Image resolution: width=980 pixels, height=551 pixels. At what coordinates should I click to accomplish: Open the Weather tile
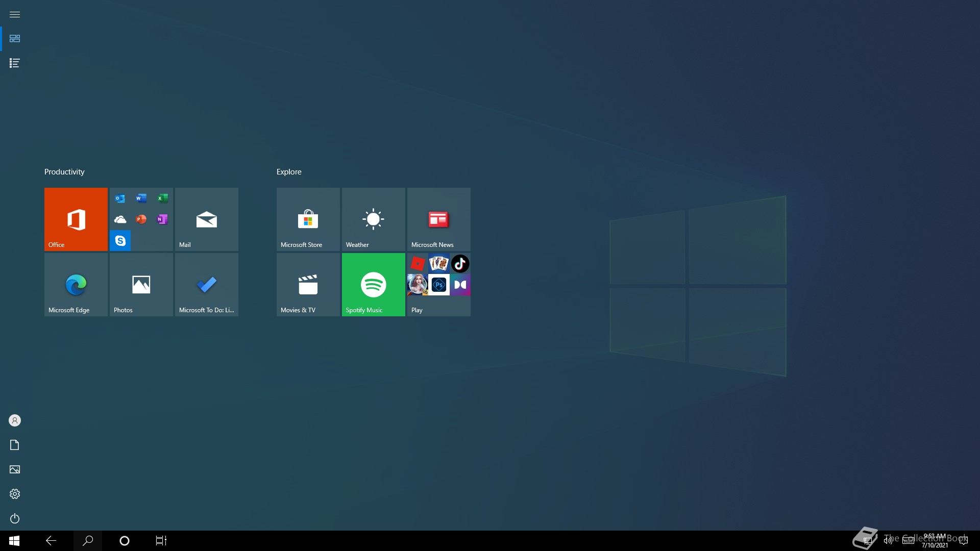(374, 219)
